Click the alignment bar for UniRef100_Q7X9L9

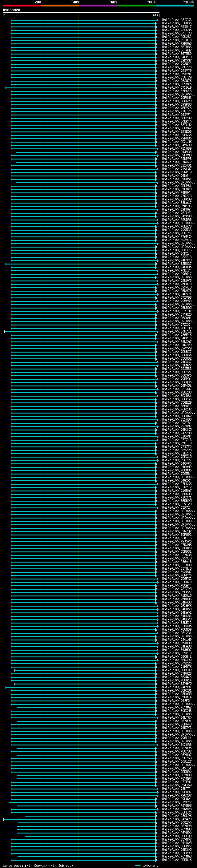point(81,88)
